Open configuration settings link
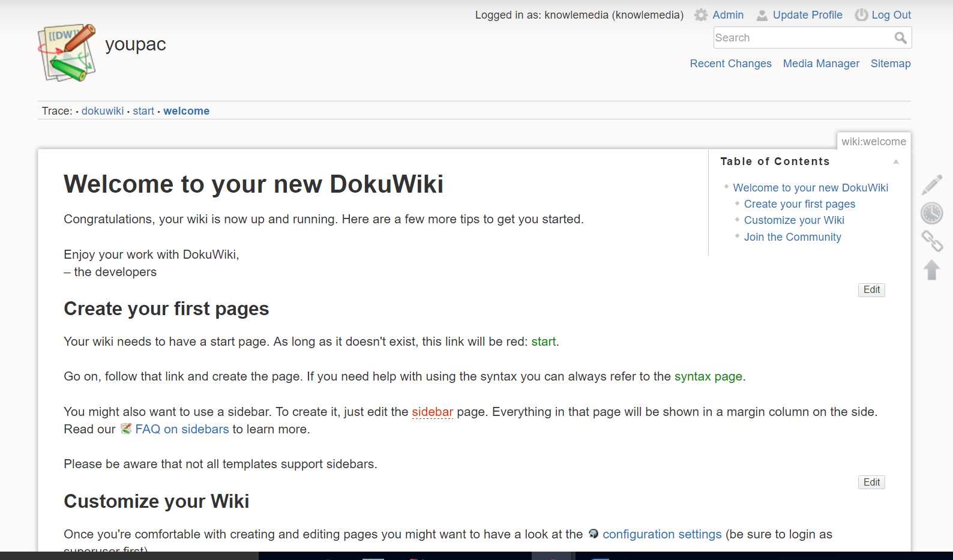Screen dimensions: 953x560 662,534
